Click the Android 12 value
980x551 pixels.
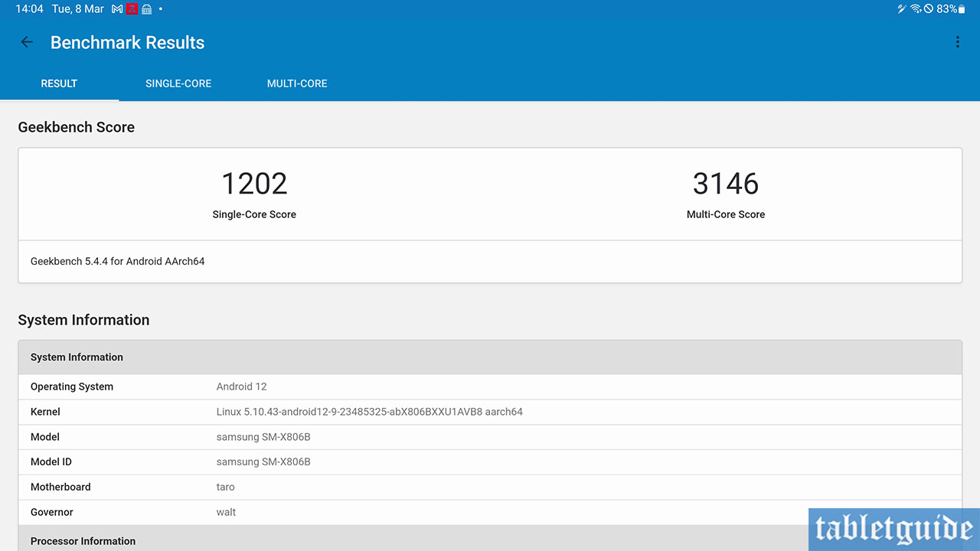242,386
